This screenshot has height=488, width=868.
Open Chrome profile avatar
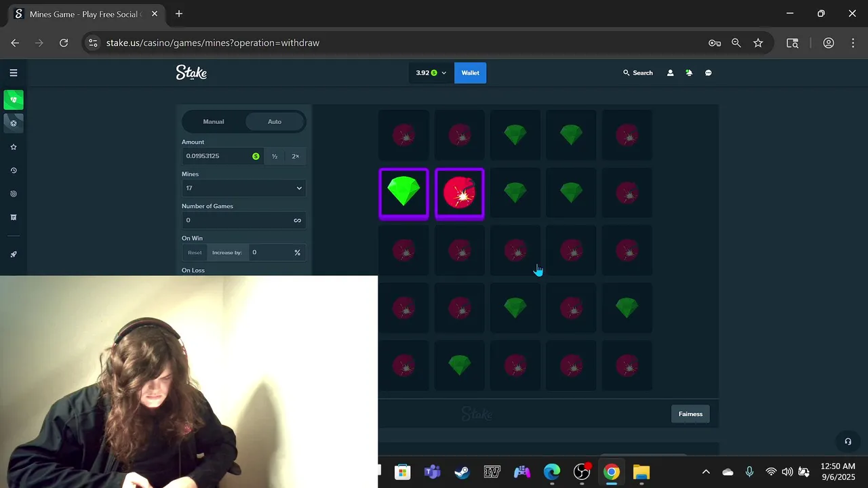[x=829, y=43]
